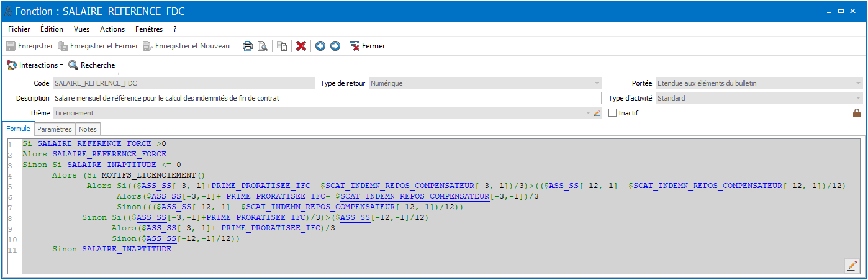Image resolution: width=868 pixels, height=280 pixels.
Task: Click the red X delete icon
Action: pyautogui.click(x=301, y=46)
